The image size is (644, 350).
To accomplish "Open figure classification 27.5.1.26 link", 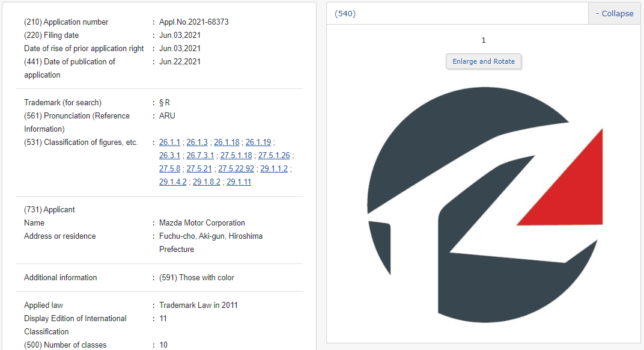I will click(274, 156).
